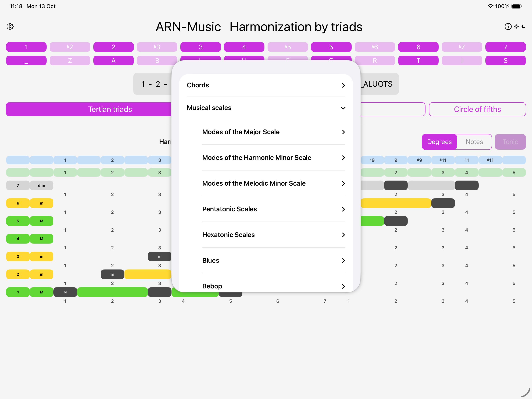532x399 pixels.
Task: Collapse the Musical scales section
Action: coord(266,108)
